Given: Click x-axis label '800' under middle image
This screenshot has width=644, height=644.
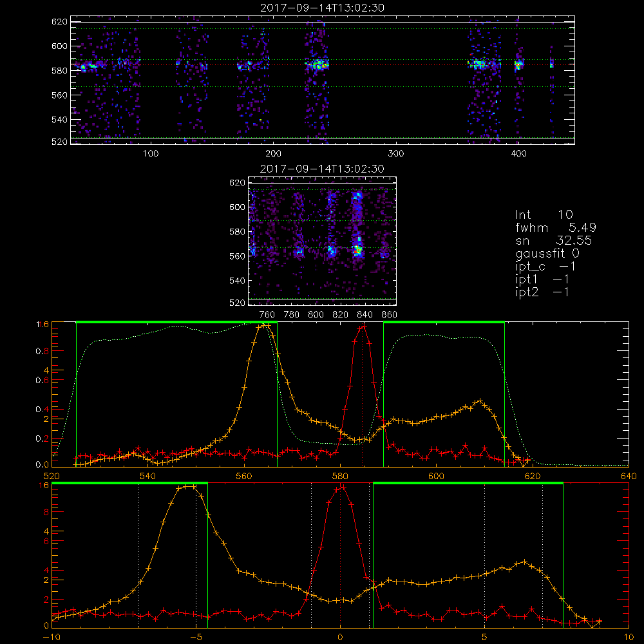Looking at the screenshot, I should [316, 315].
